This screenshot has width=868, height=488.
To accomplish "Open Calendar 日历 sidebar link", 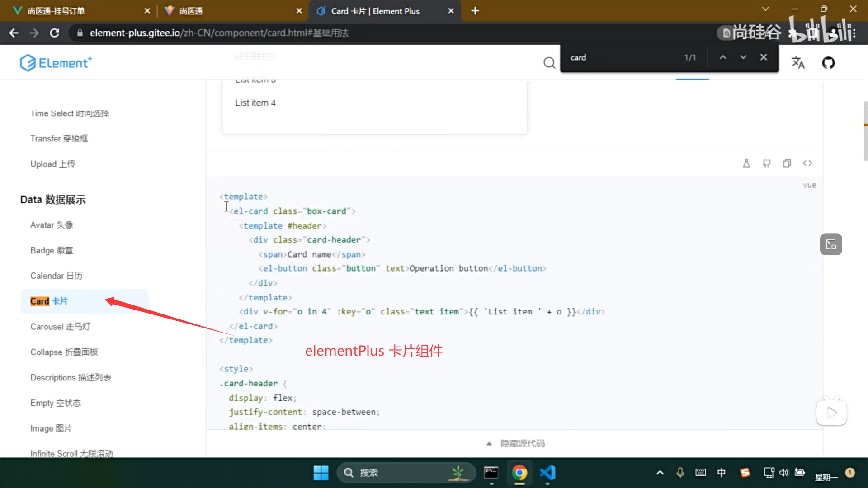I will coord(56,276).
